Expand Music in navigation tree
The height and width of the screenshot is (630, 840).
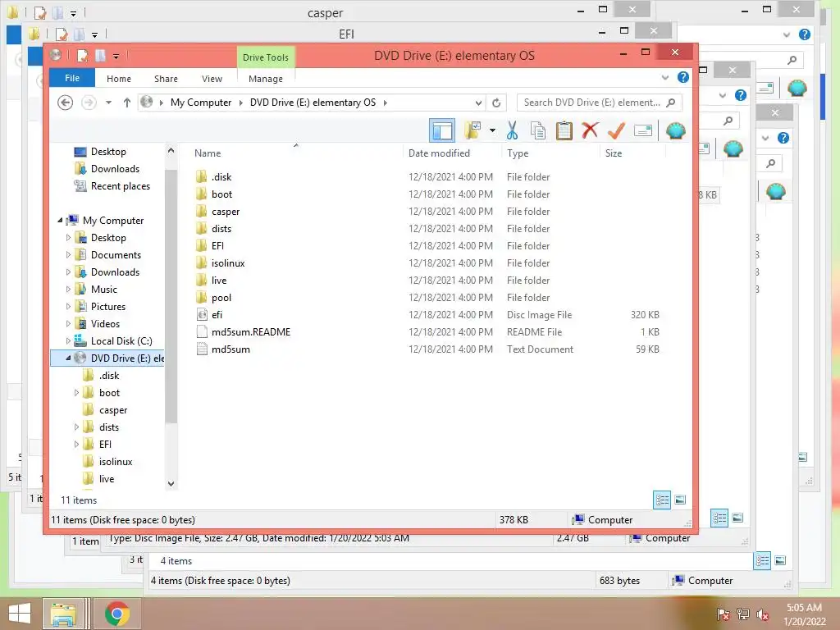pyautogui.click(x=68, y=290)
